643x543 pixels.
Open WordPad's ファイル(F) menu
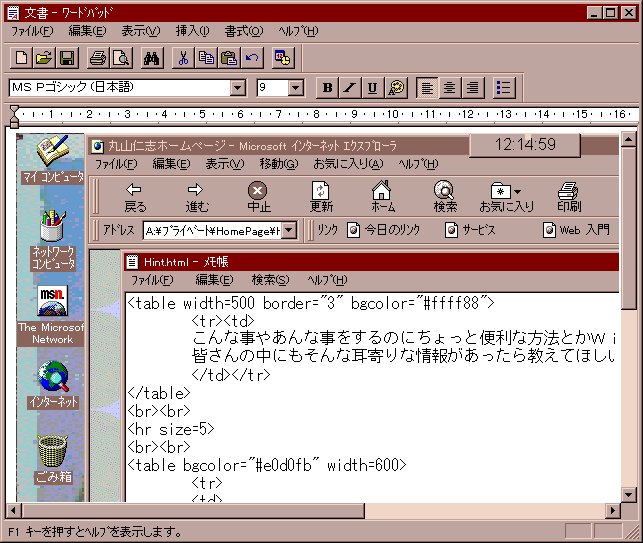coord(32,31)
